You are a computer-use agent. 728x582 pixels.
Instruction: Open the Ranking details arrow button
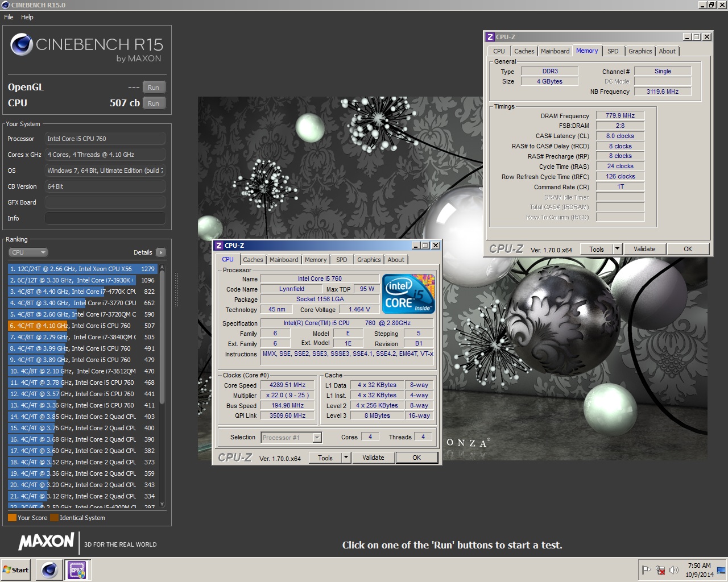point(160,252)
